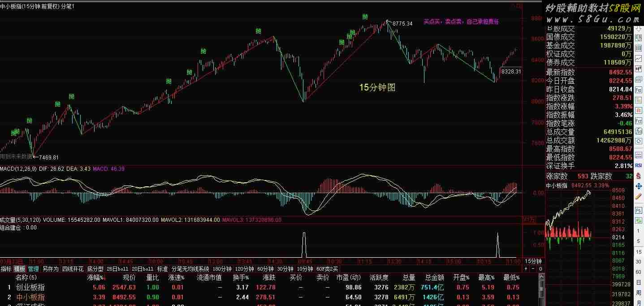Sort by the 现价 column header
644x306 pixels.
[129, 278]
